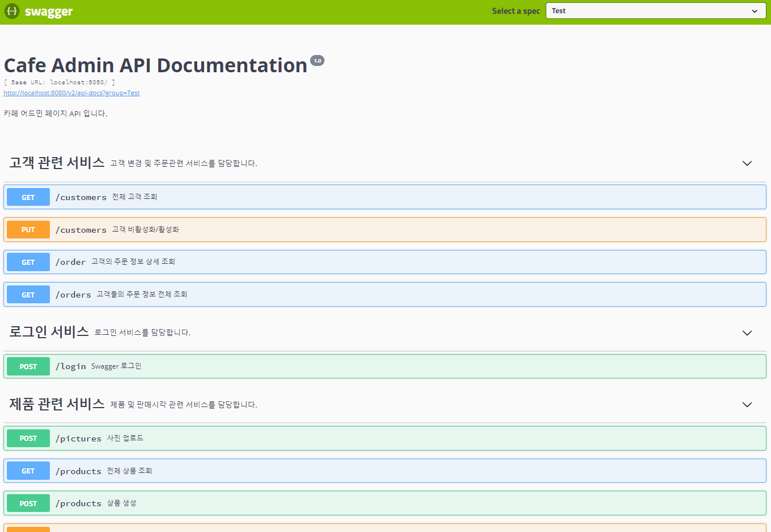Click the PUT badge on /customers
Screen dimensions: 771x532
28,229
